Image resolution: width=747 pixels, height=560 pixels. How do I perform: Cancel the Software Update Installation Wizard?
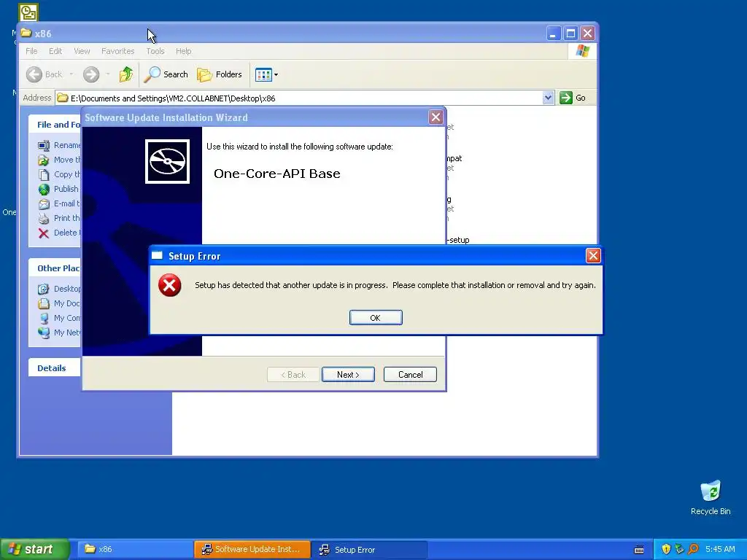pos(410,374)
